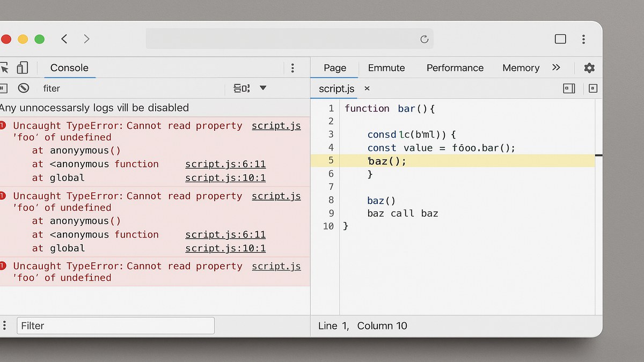Toggle the device emulation toolbar
Screen dimensions: 644x362
point(22,68)
